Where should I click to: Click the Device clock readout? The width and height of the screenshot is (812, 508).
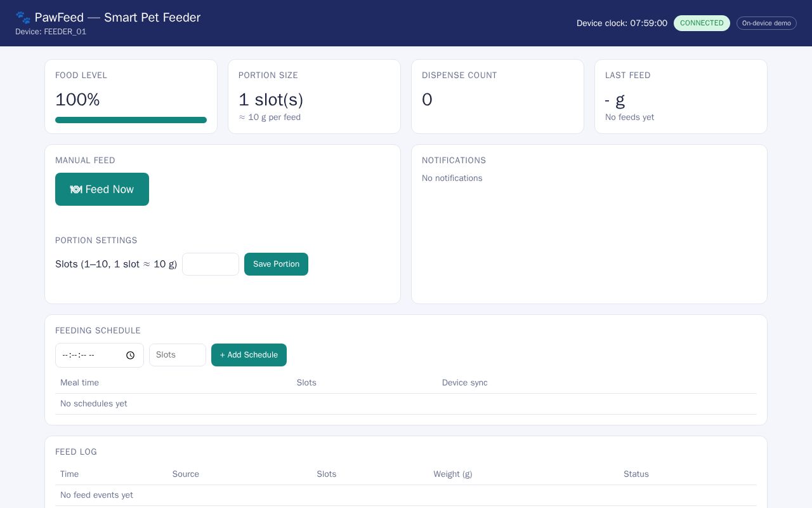[x=622, y=23]
